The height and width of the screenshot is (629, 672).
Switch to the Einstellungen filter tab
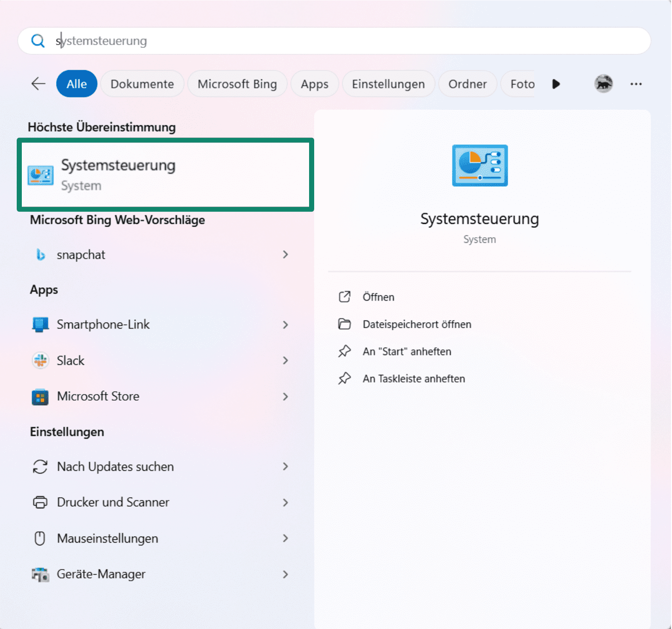(388, 84)
